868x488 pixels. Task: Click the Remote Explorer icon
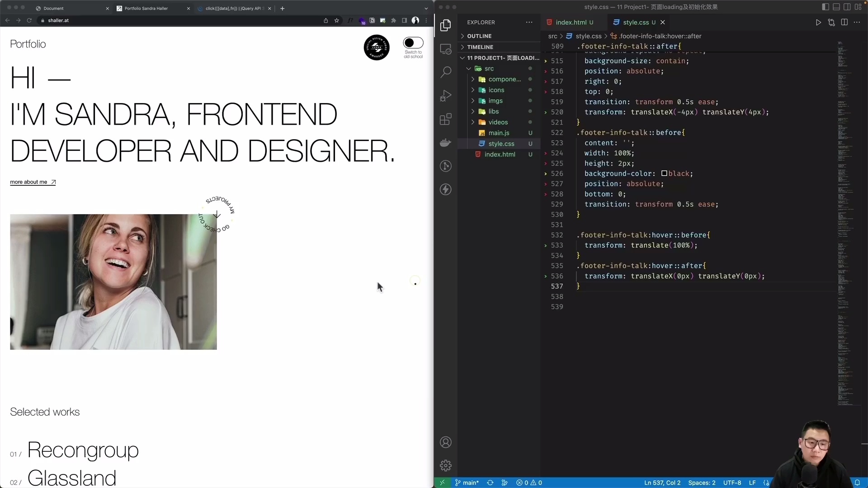[446, 49]
